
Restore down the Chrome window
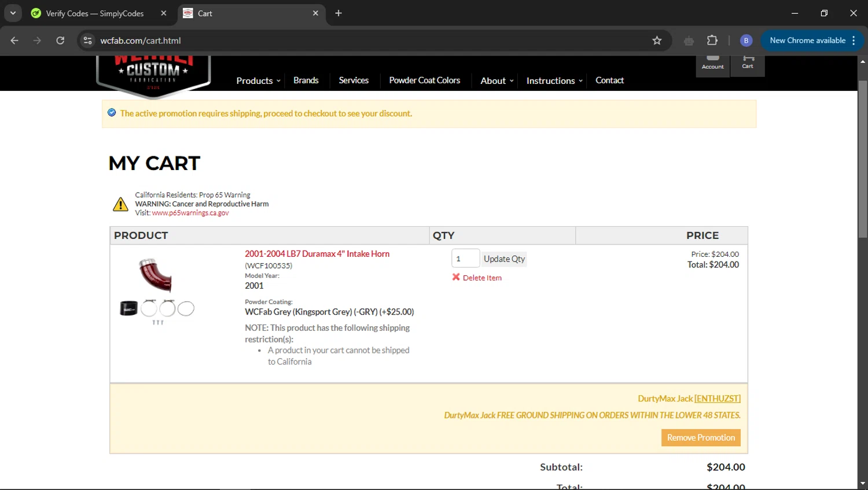coord(824,13)
